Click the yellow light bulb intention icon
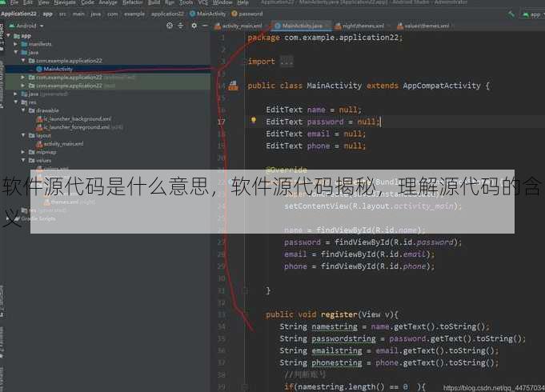 coord(254,121)
